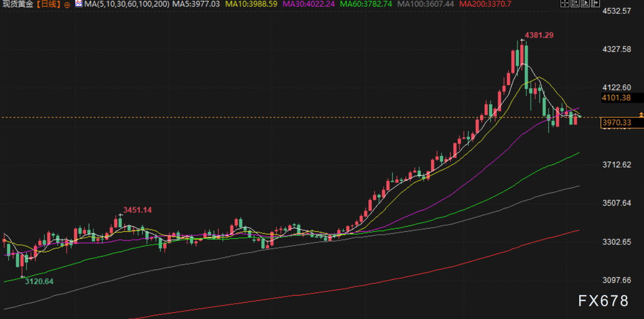Click the 现货黄金 symbol name
The image size is (644, 319).
point(18,4)
